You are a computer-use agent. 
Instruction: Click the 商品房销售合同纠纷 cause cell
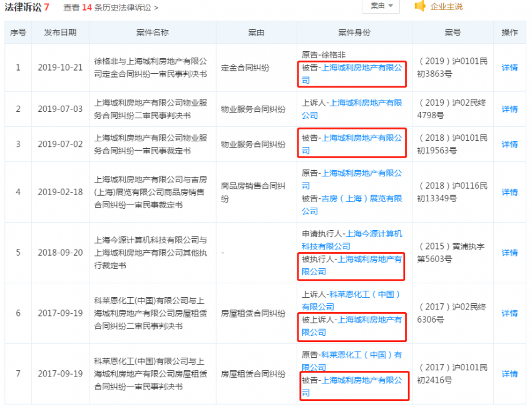(x=253, y=192)
